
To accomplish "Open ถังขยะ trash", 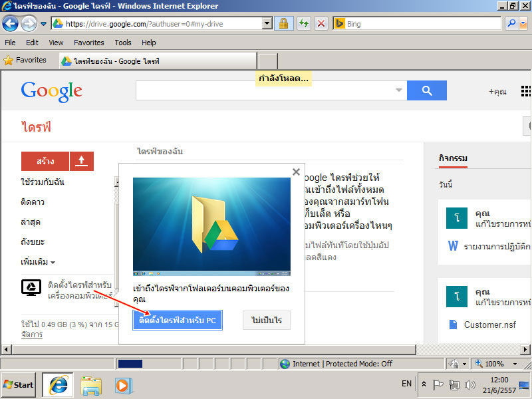I will tap(33, 242).
